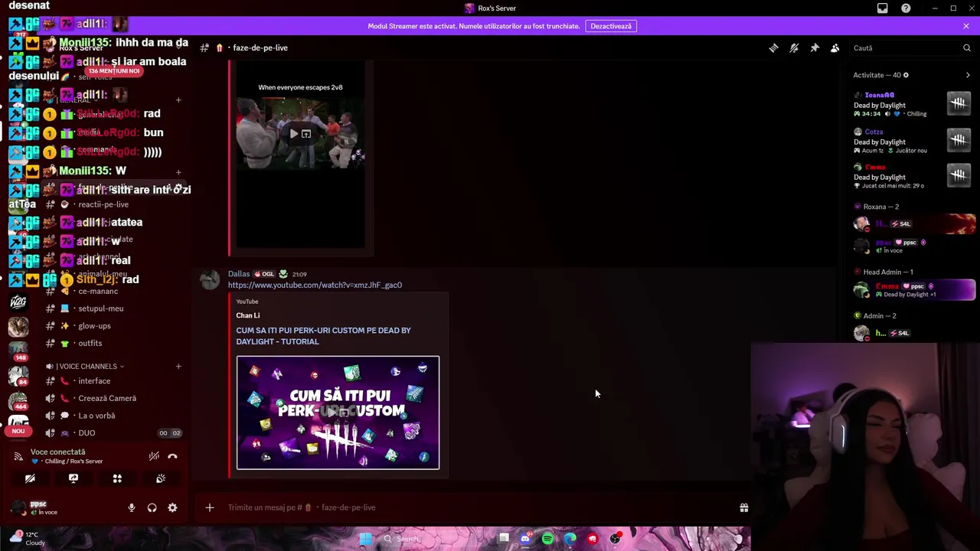The height and width of the screenshot is (551, 980).
Task: Open the Help question-mark icon
Action: 906,8
